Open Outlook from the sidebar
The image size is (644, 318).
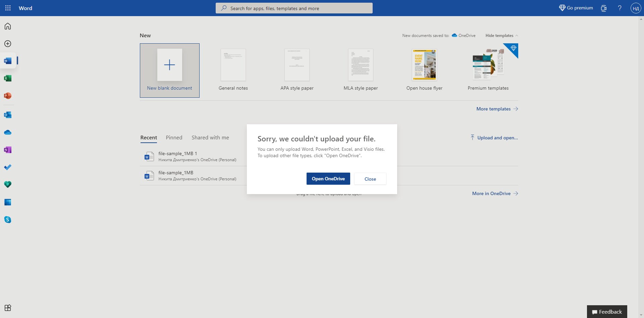click(8, 115)
